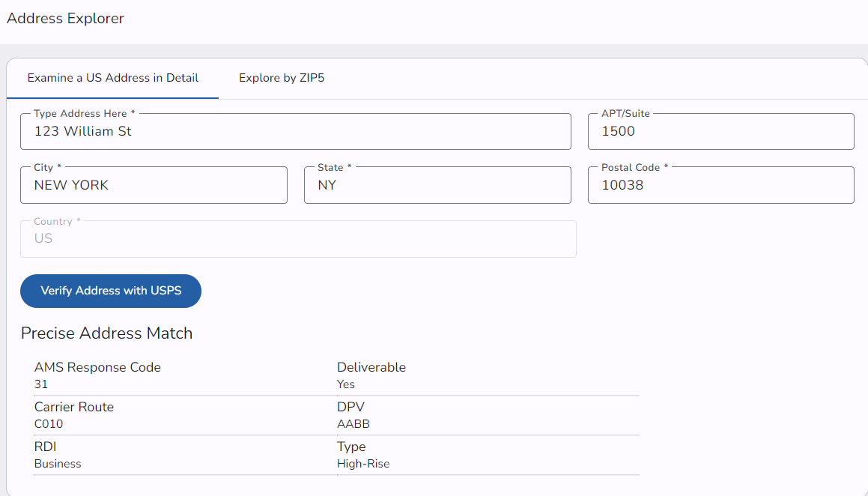This screenshot has width=868, height=496.
Task: Click the RDI label in results
Action: pyautogui.click(x=46, y=447)
